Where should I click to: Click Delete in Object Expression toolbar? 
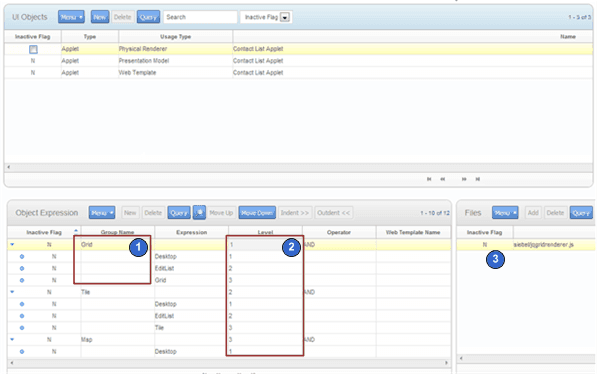[x=153, y=213]
